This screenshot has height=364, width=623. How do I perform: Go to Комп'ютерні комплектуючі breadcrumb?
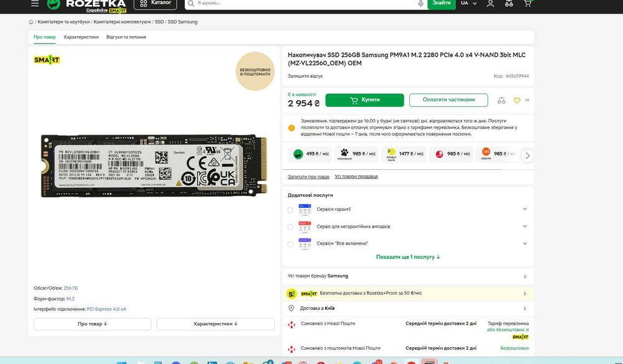click(122, 22)
